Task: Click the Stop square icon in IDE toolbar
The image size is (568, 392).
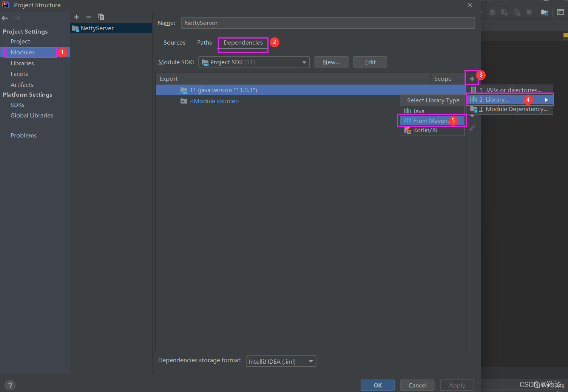Action: click(x=529, y=12)
